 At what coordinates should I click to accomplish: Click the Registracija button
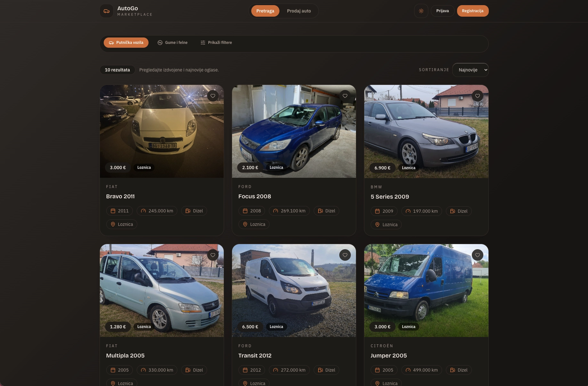pos(473,11)
